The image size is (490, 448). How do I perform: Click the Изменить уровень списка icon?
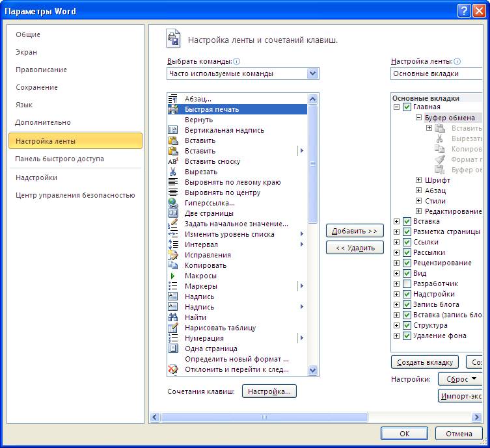click(x=173, y=234)
